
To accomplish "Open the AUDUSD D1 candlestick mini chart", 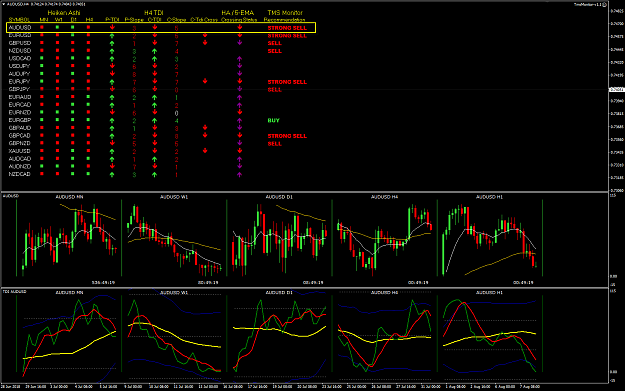I will 279,239.
